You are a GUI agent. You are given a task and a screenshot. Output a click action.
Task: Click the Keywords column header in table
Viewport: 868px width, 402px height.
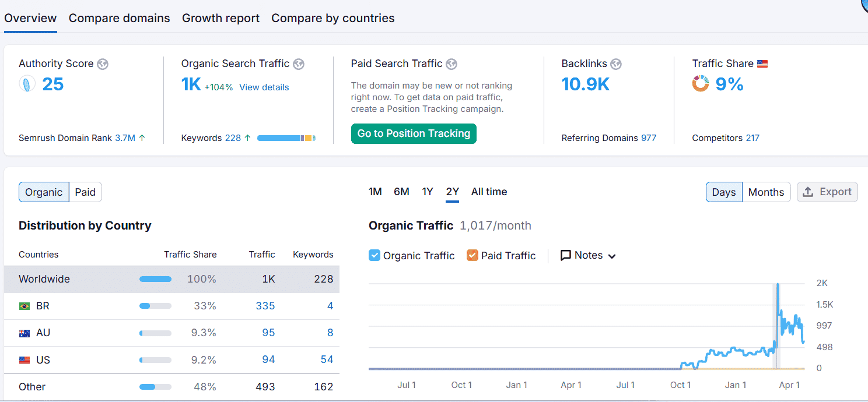(x=313, y=255)
